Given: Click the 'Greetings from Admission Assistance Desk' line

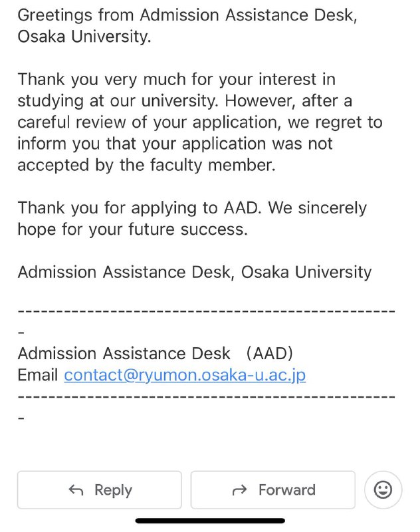Looking at the screenshot, I should [187, 15].
